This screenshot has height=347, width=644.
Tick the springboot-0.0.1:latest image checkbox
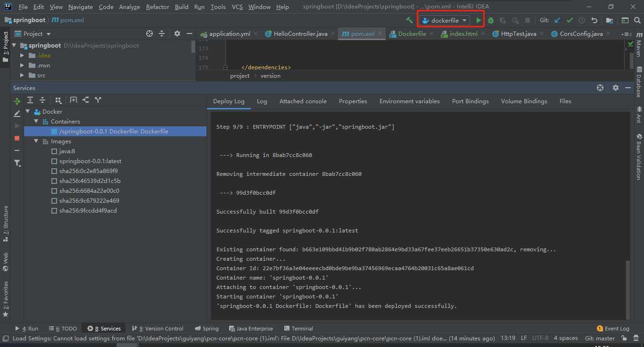pyautogui.click(x=54, y=161)
